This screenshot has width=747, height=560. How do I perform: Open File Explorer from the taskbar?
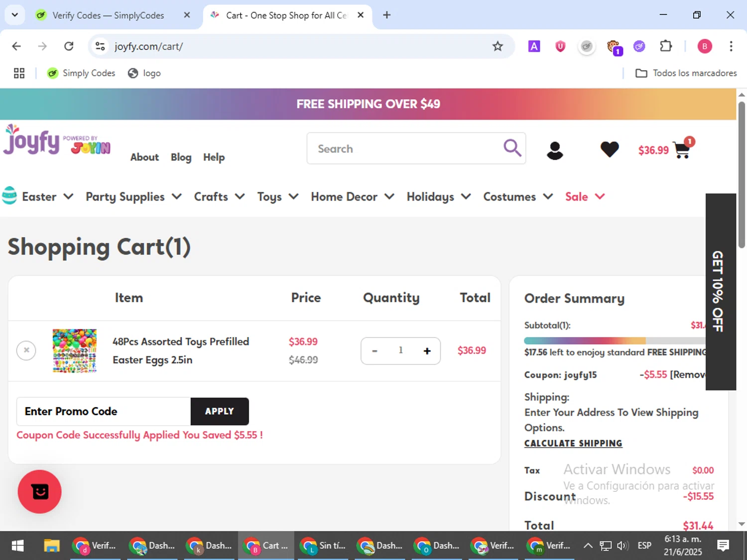pyautogui.click(x=51, y=546)
